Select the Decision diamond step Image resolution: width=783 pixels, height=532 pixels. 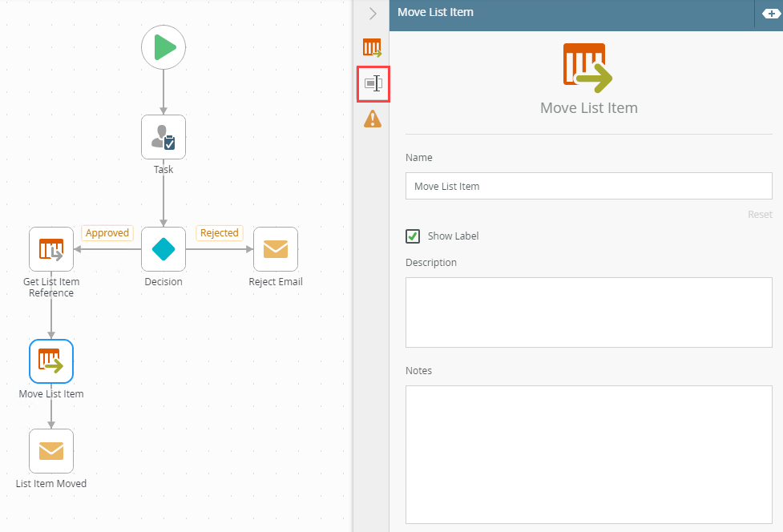(163, 249)
